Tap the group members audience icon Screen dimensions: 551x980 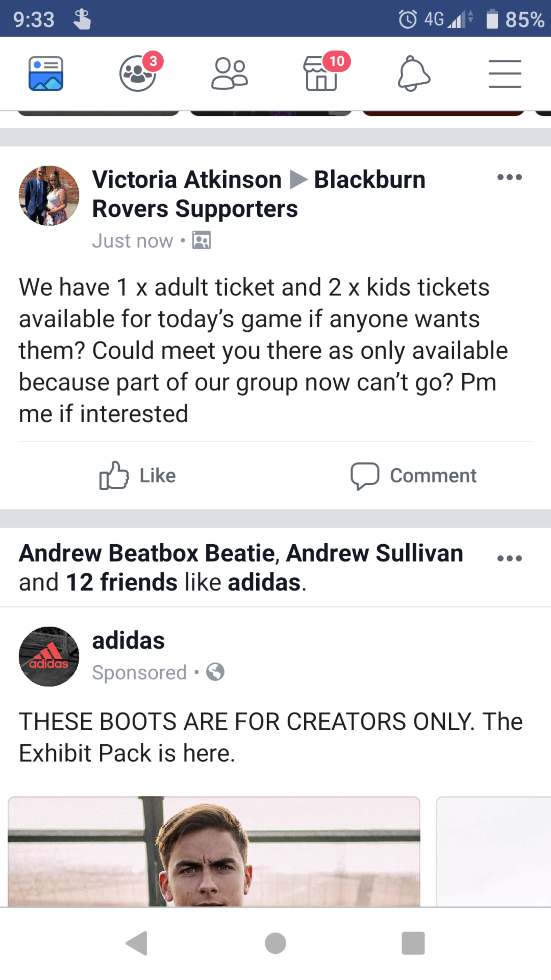pyautogui.click(x=202, y=240)
